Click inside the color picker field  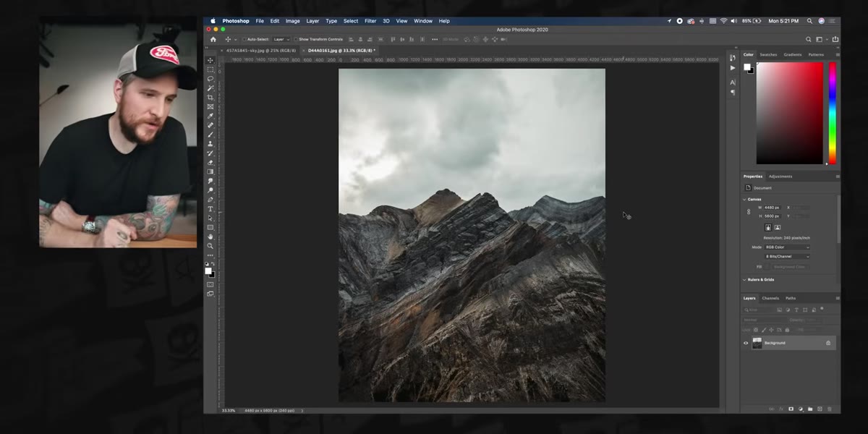point(789,113)
